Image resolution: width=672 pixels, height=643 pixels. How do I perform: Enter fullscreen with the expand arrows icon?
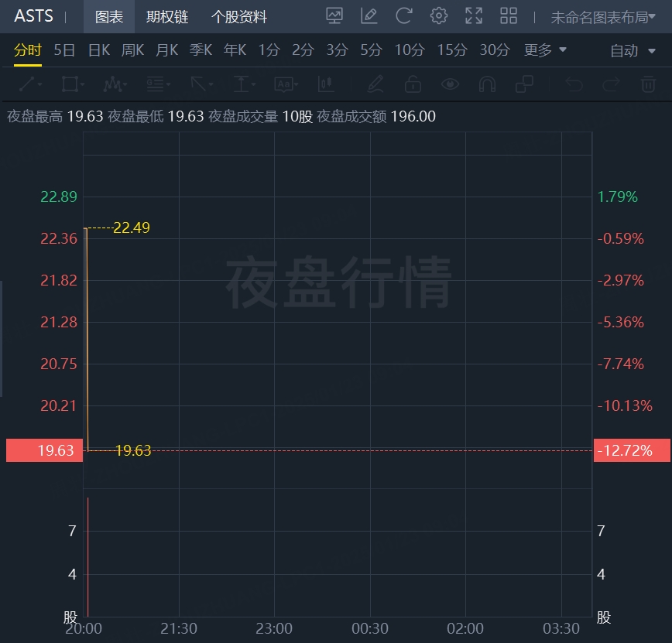[474, 16]
